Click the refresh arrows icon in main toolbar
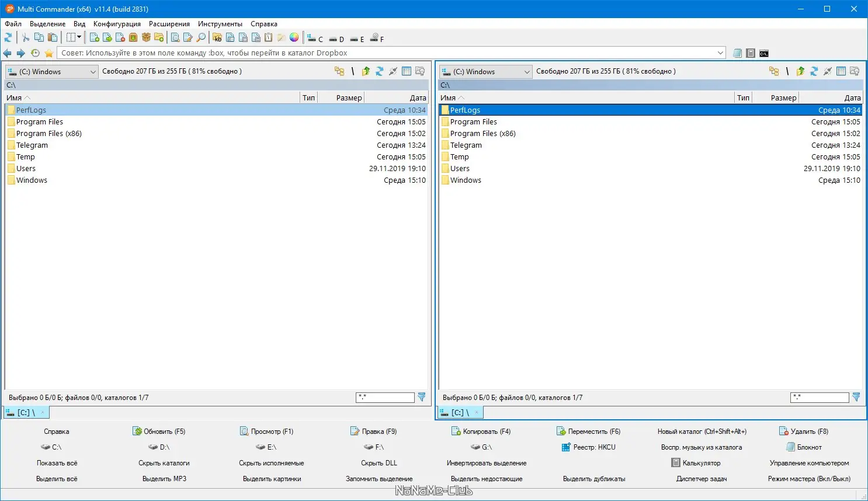Viewport: 868px width, 501px height. pyautogui.click(x=8, y=38)
